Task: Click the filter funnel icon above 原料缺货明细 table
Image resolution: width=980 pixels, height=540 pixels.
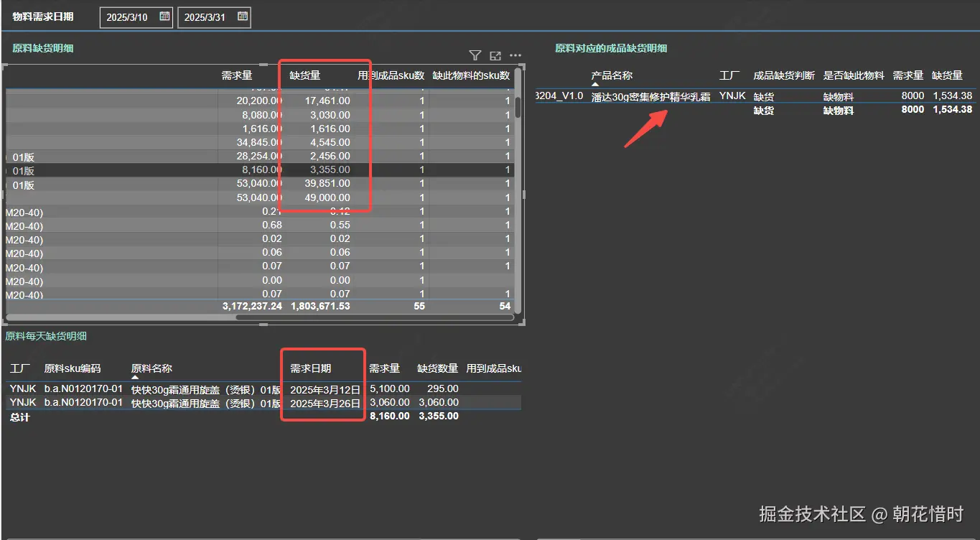Action: (475, 55)
